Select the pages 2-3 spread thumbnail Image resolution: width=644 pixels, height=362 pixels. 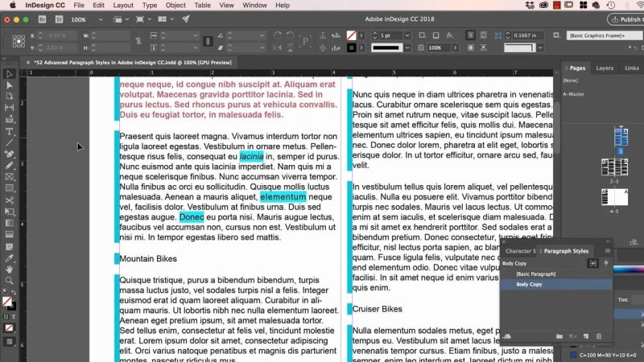[614, 167]
